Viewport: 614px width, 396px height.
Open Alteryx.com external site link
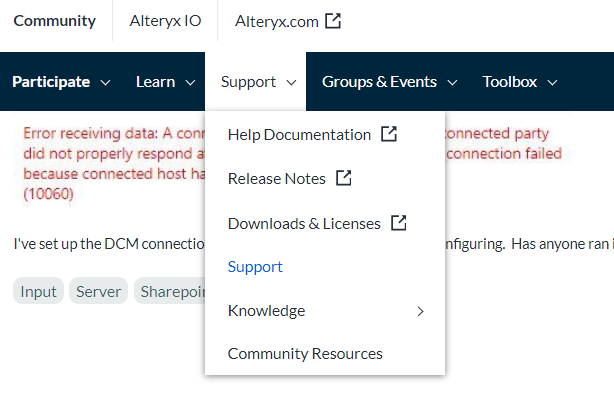click(x=276, y=22)
